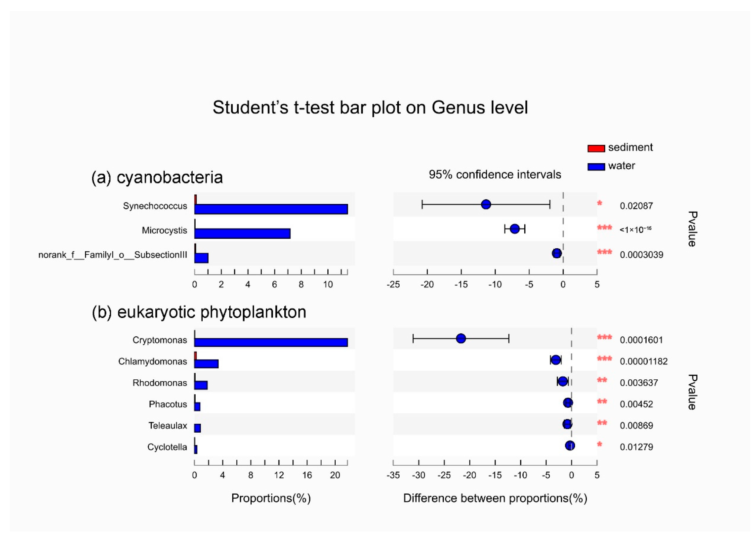Select the Microcystis confidence interval dot
756x543 pixels.
tap(515, 229)
